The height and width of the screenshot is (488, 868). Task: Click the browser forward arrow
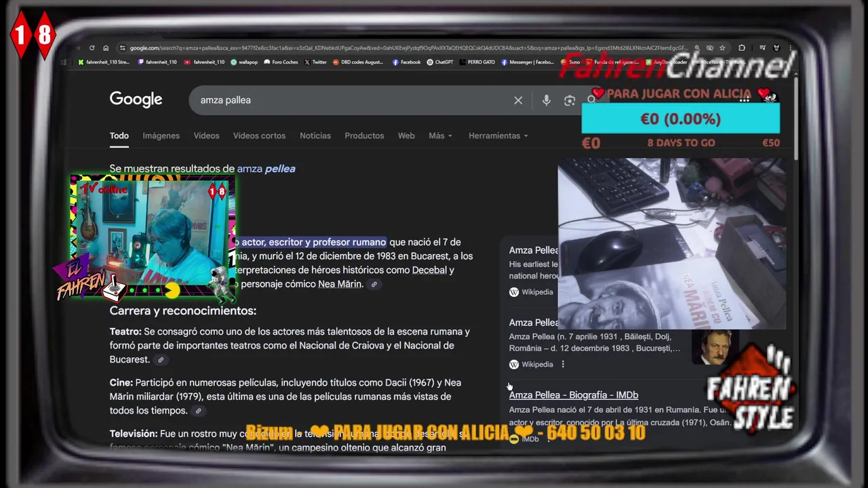77,48
